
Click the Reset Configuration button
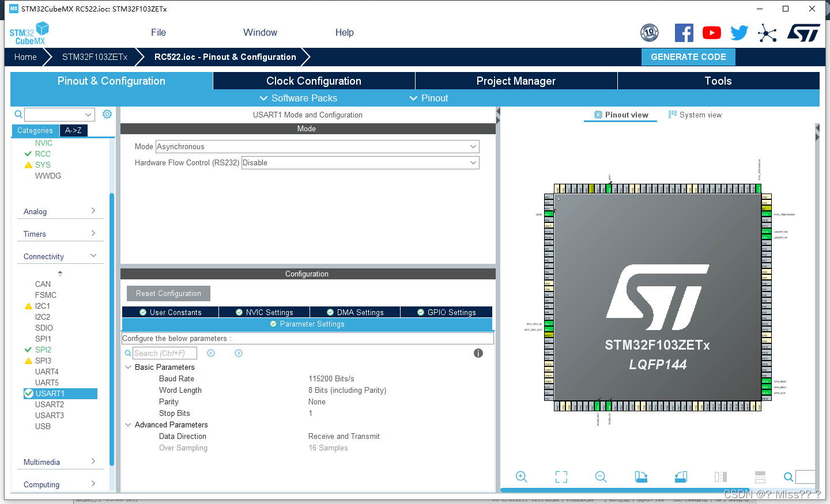click(168, 294)
